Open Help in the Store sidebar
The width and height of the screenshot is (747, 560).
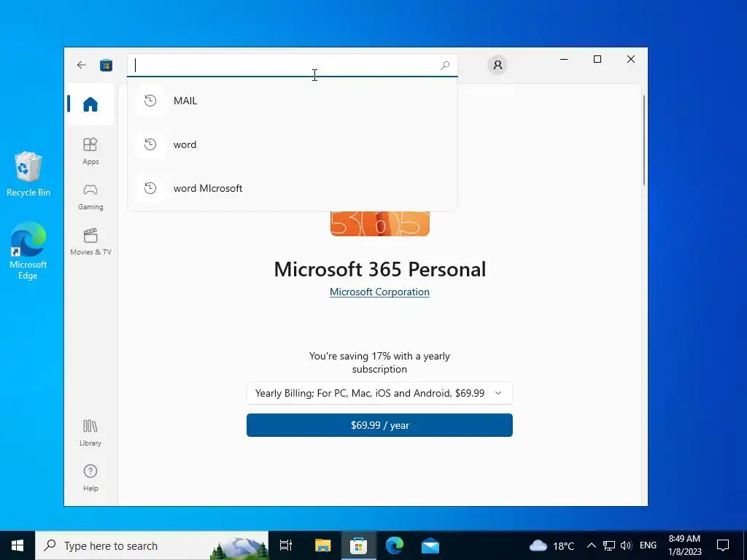[90, 478]
